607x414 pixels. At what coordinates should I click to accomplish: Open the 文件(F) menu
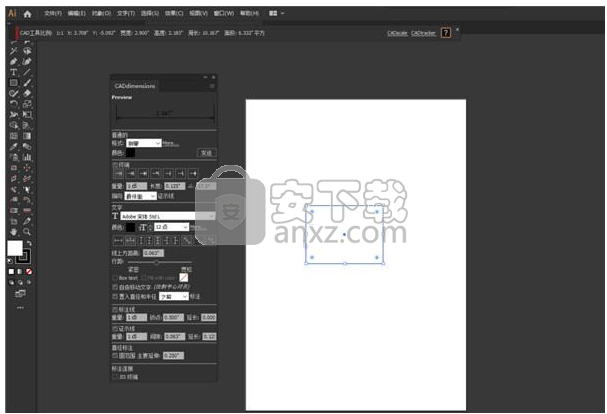[x=53, y=14]
